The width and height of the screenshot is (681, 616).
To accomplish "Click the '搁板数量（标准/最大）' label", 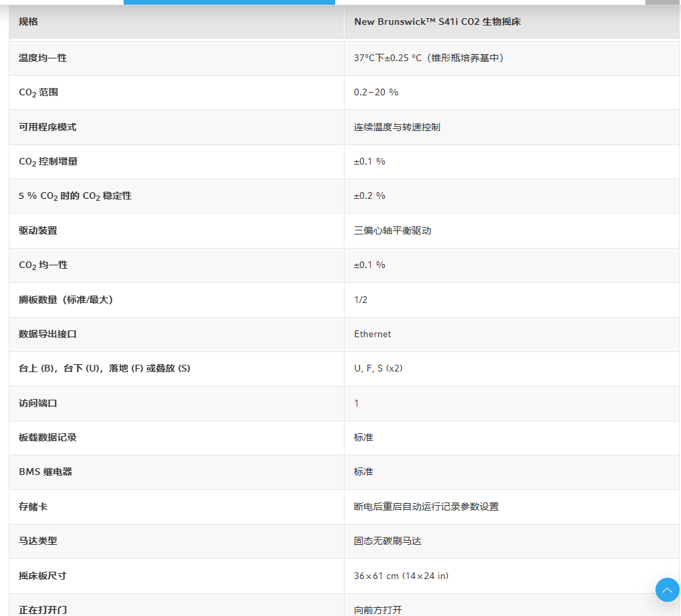I will tap(66, 300).
